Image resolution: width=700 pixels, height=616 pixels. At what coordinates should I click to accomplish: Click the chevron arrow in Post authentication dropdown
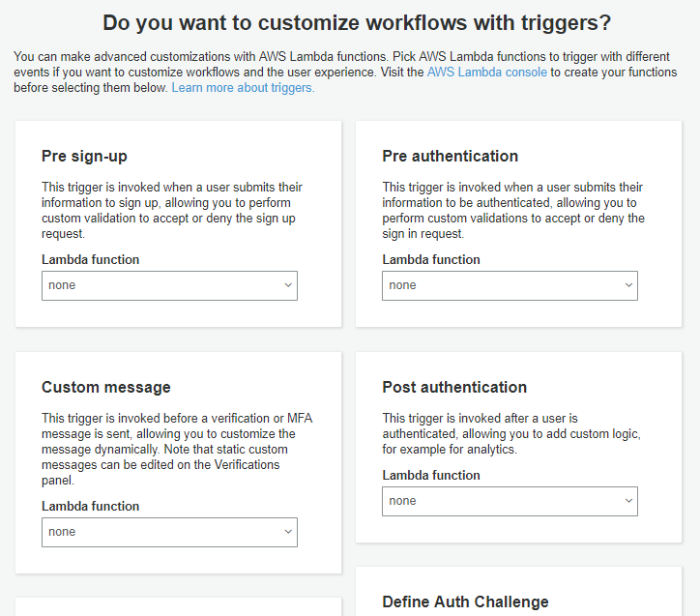click(628, 501)
